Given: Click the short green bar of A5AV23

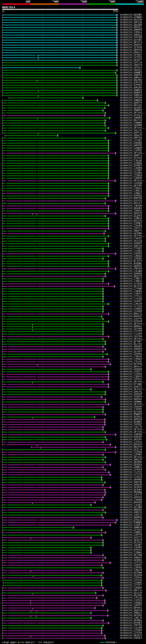Looking at the screenshot, I should click(32, 136).
